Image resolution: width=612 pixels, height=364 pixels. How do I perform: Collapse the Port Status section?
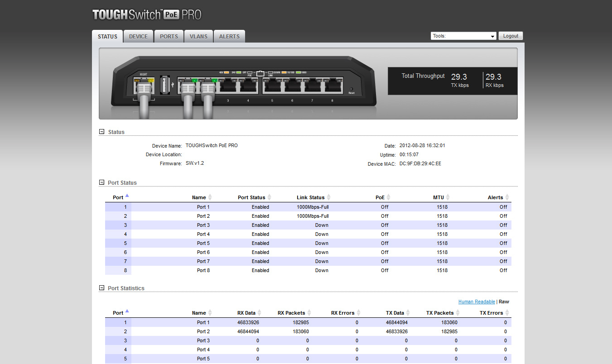tap(101, 182)
